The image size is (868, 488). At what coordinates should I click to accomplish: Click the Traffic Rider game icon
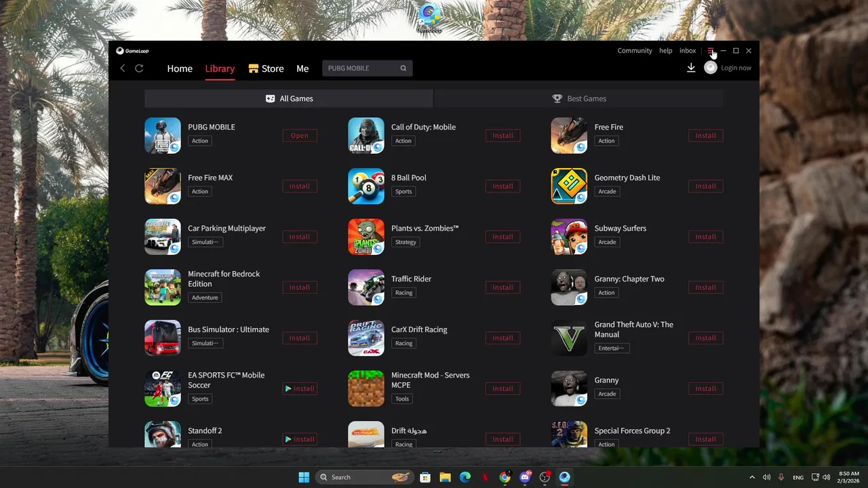click(366, 287)
